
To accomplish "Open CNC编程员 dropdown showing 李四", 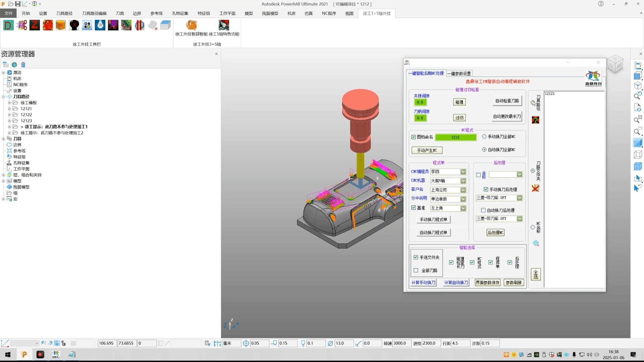I will point(448,172).
